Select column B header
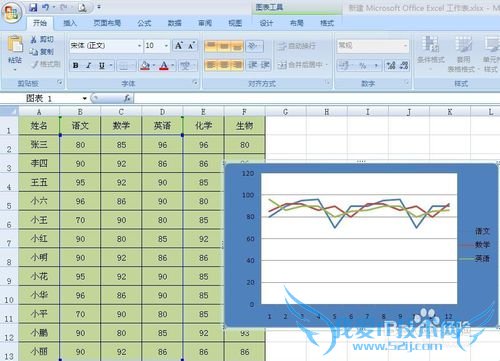 (x=80, y=111)
